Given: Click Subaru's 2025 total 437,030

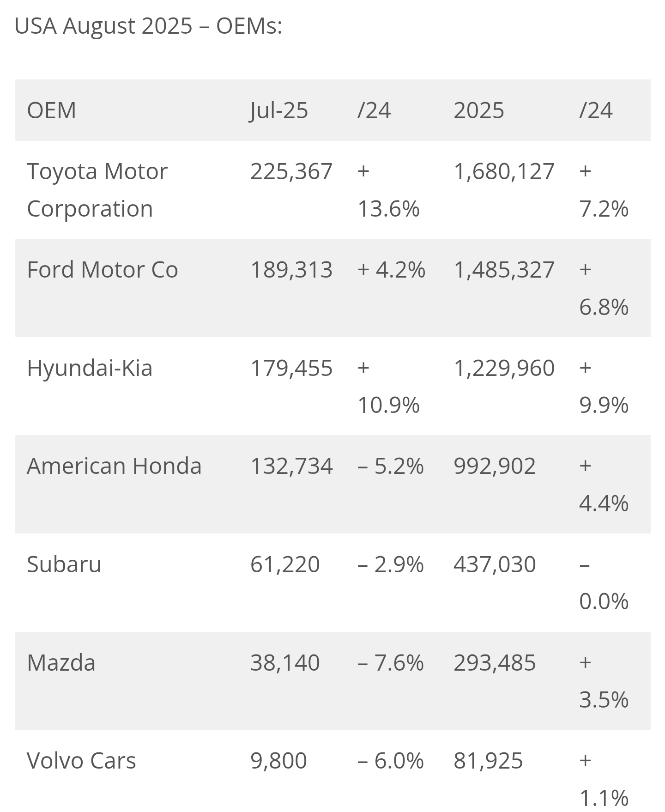Looking at the screenshot, I should [495, 564].
